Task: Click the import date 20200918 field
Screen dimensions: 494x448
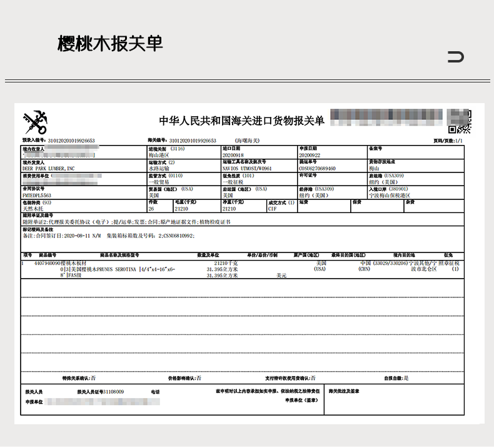Action: pyautogui.click(x=259, y=152)
